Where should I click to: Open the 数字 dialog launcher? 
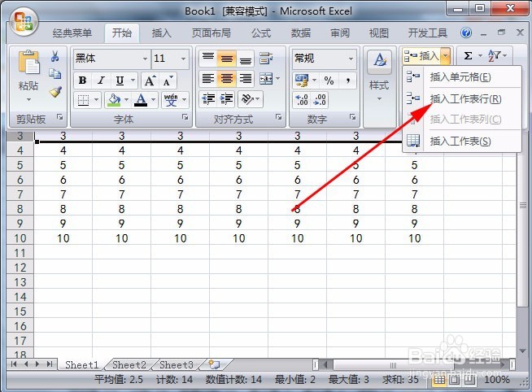(x=352, y=117)
